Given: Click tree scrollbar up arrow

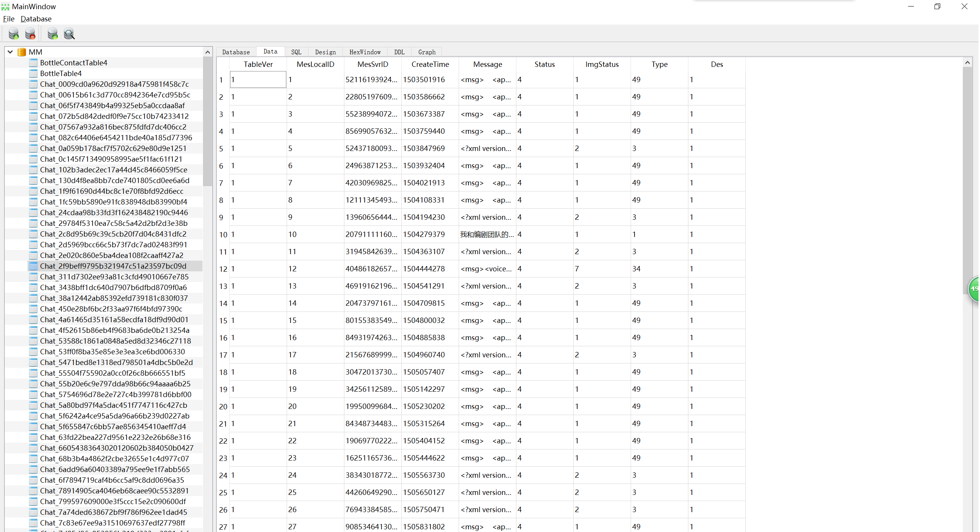Looking at the screenshot, I should click(x=208, y=52).
